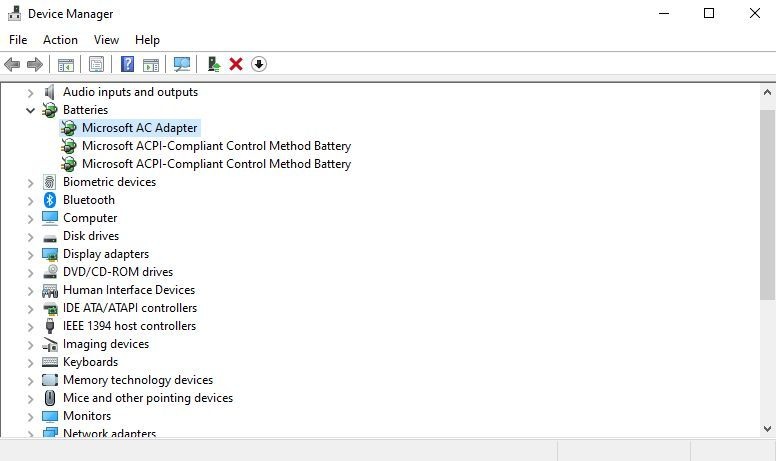
Task: Toggle the console tree toolbar icon
Action: click(x=65, y=64)
